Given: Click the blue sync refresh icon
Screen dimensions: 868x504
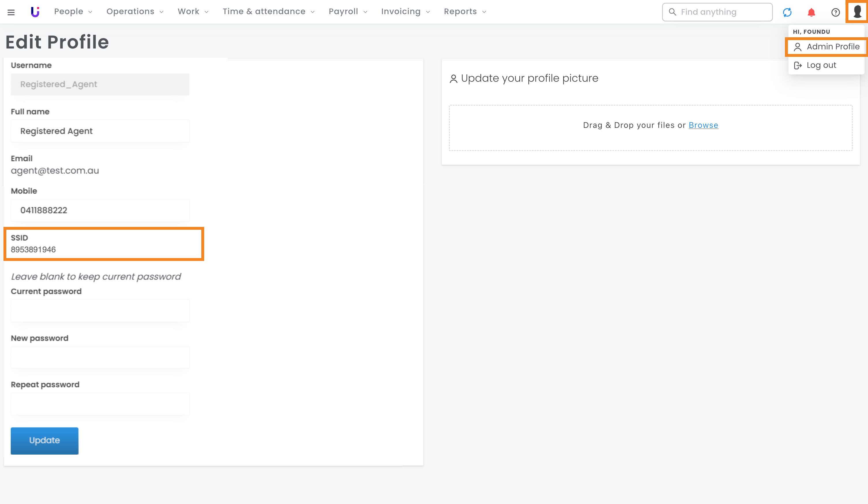Looking at the screenshot, I should pyautogui.click(x=787, y=12).
